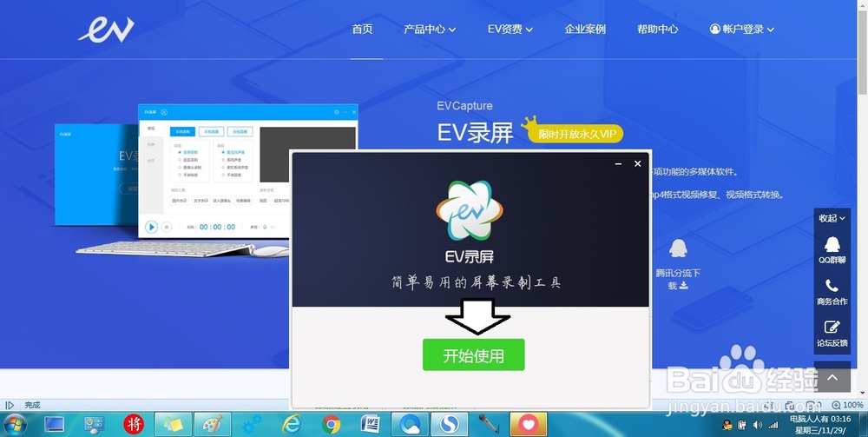This screenshot has height=437, width=868.
Task: Click the blue gears taskbar icon
Action: click(x=252, y=425)
